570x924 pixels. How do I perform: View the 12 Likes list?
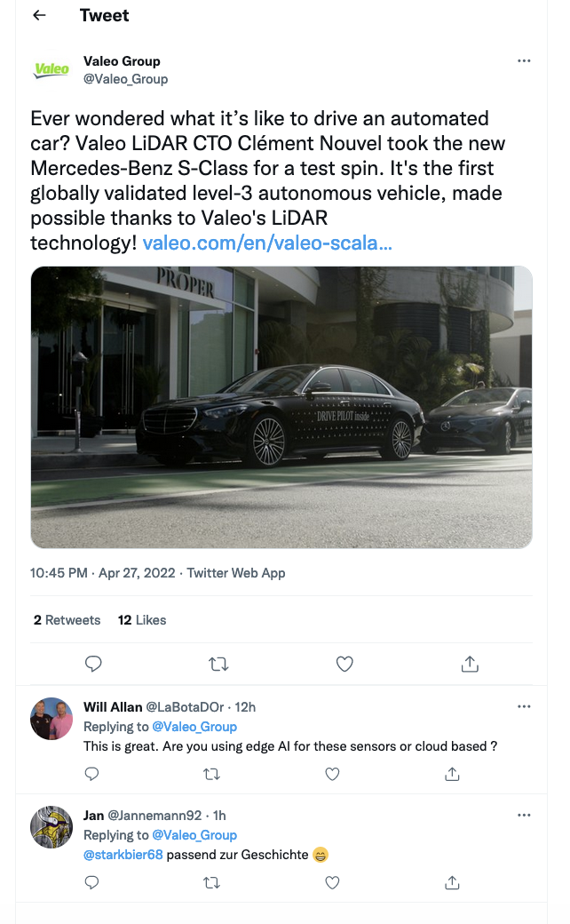click(142, 620)
